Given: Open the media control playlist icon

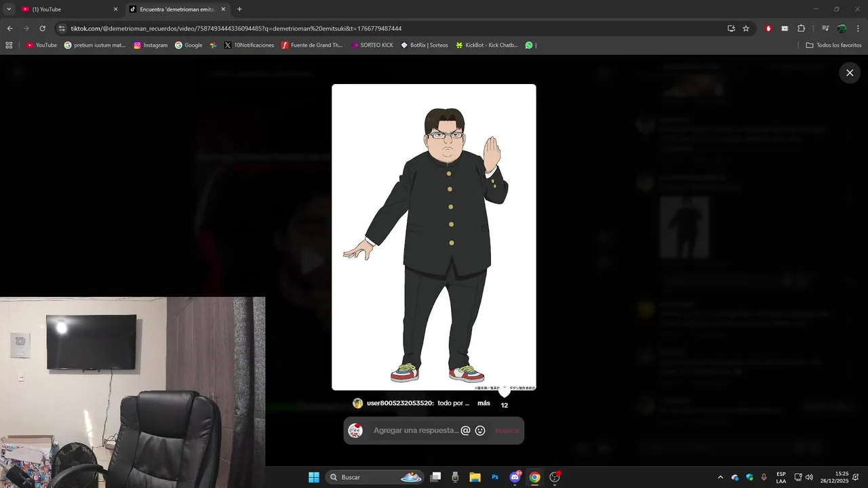Looking at the screenshot, I should [x=825, y=28].
